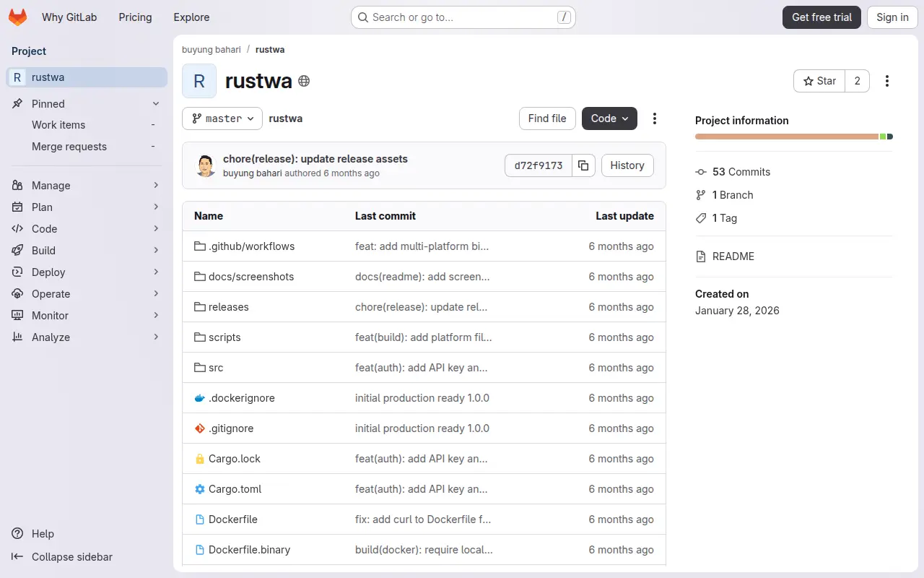Click the Dockerfile.binary file icon

click(x=200, y=550)
